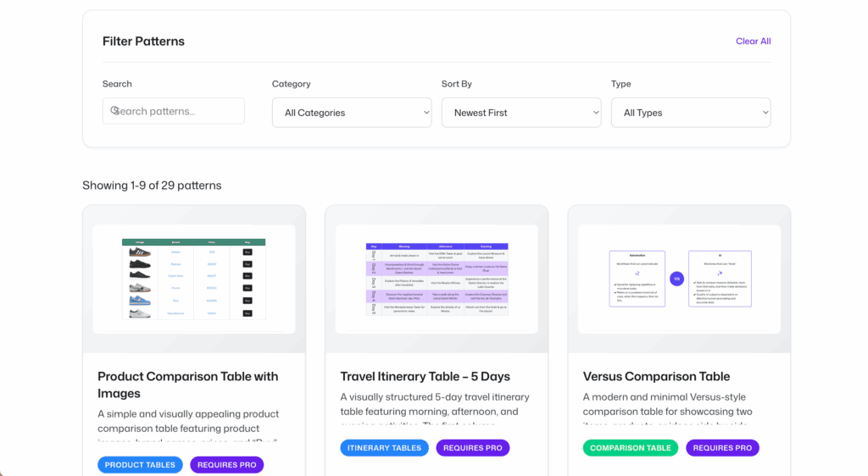
Task: Open Versus Comparison Table thumbnail preview
Action: tap(679, 280)
